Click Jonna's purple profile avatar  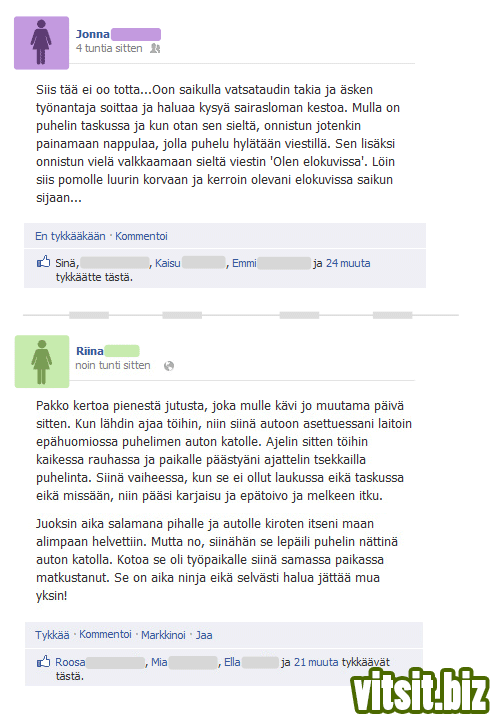tap(41, 43)
